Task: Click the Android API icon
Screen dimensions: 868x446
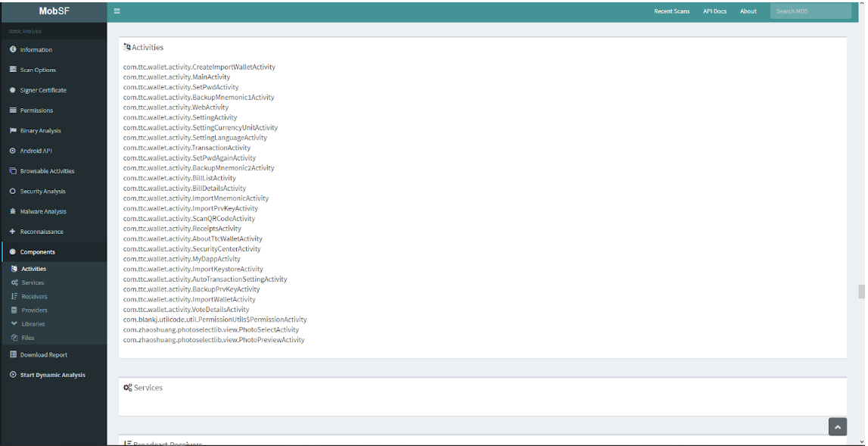Action: tap(14, 151)
